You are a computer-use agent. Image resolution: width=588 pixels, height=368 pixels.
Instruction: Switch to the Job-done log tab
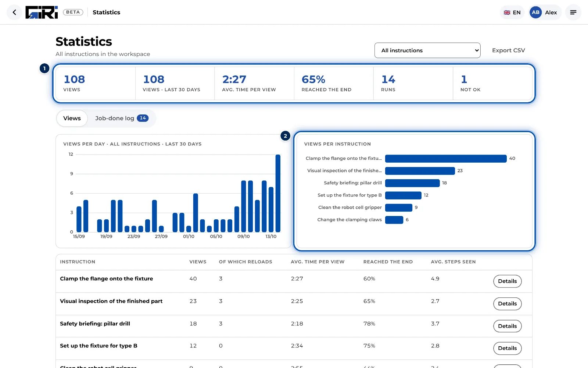(122, 118)
